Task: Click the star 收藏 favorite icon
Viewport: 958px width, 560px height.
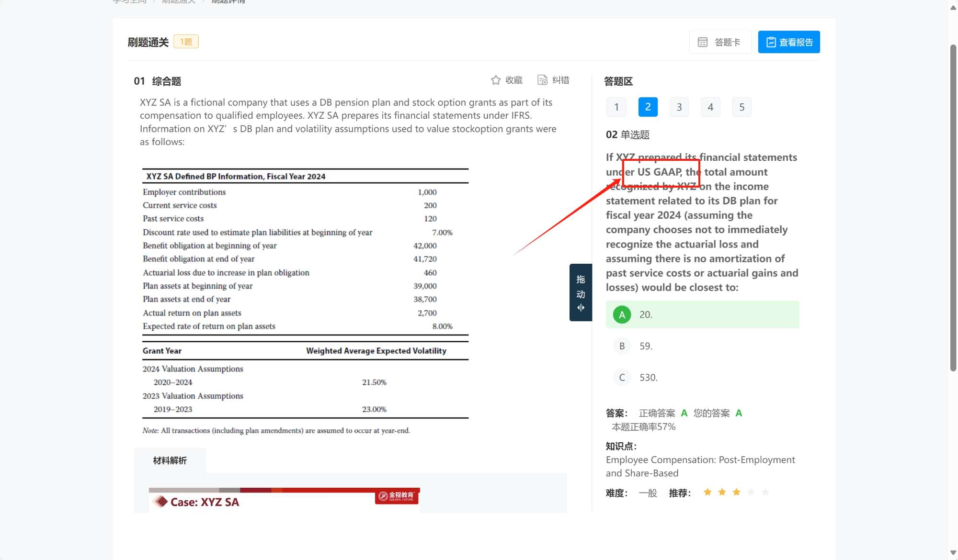Action: [x=496, y=80]
